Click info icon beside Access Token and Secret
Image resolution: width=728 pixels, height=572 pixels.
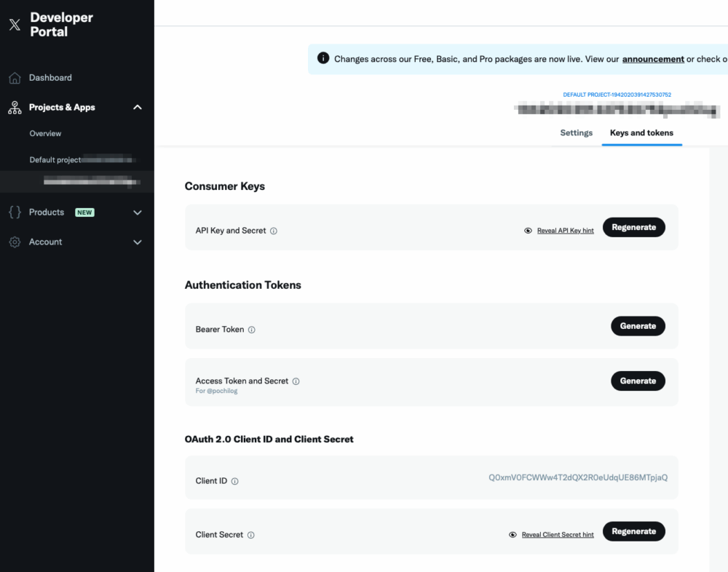tap(296, 381)
